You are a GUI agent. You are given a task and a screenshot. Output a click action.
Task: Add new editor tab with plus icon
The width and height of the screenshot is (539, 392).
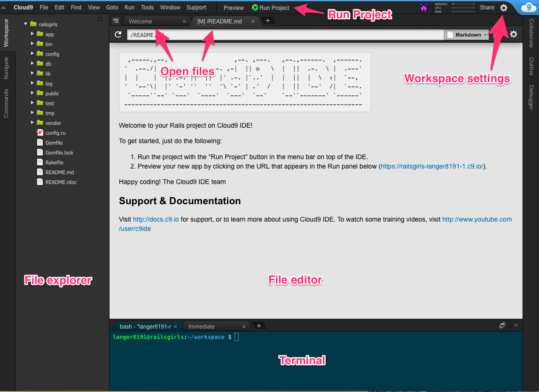pyautogui.click(x=268, y=21)
